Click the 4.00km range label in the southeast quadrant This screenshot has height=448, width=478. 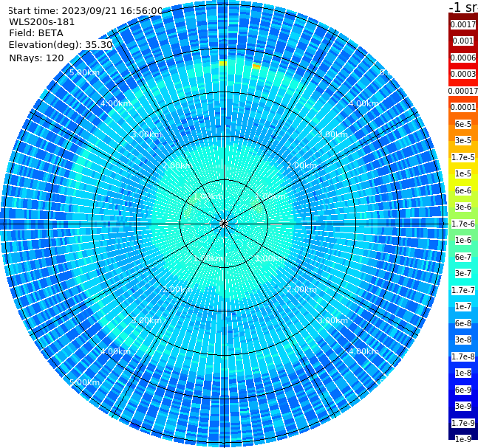[363, 351]
